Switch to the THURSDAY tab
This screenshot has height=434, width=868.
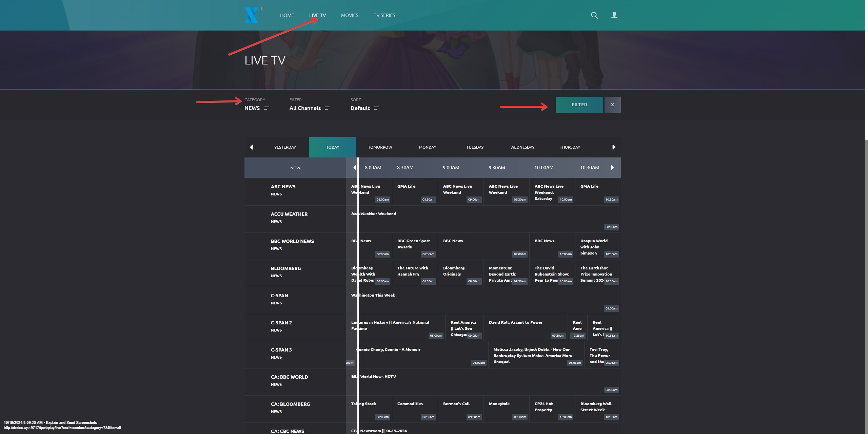(x=570, y=147)
